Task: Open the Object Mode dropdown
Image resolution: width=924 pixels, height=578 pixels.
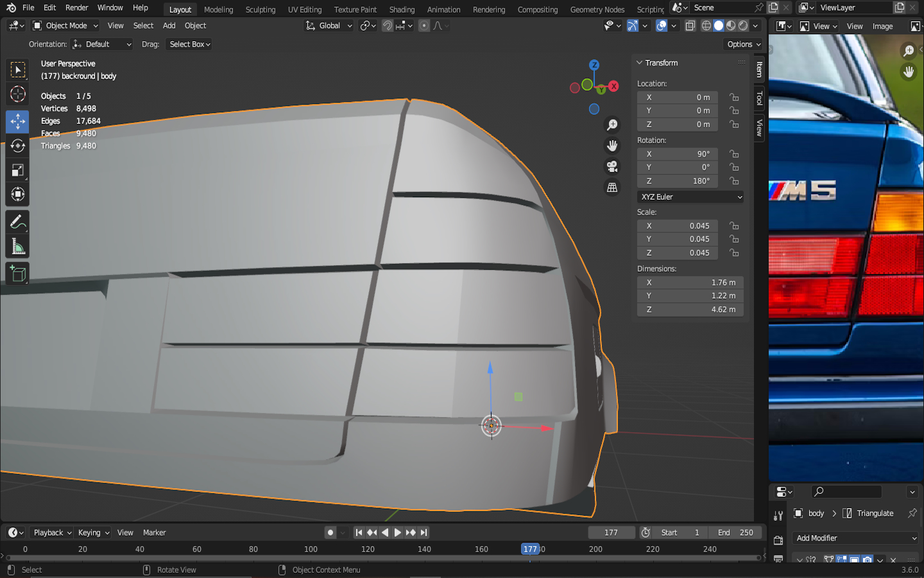Action: (65, 26)
